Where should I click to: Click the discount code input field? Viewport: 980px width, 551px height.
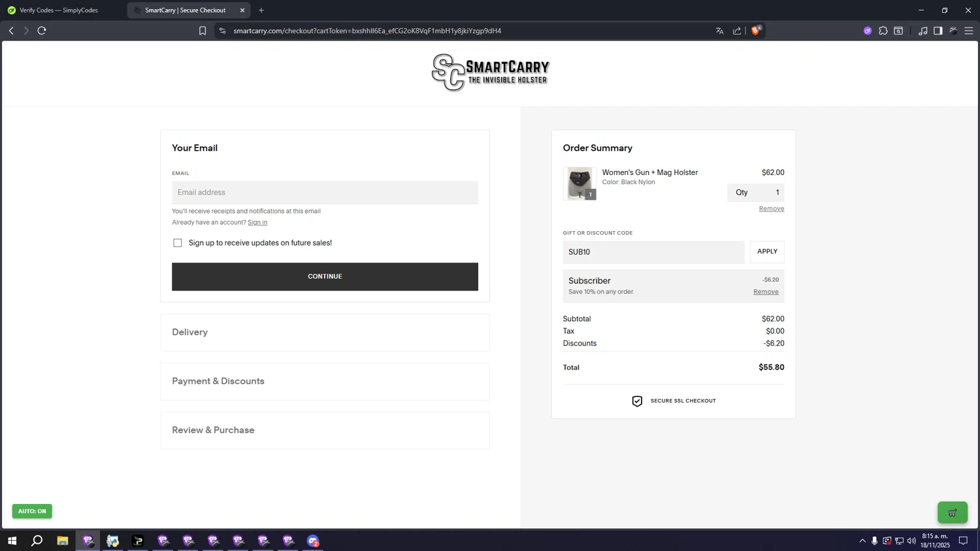(653, 252)
